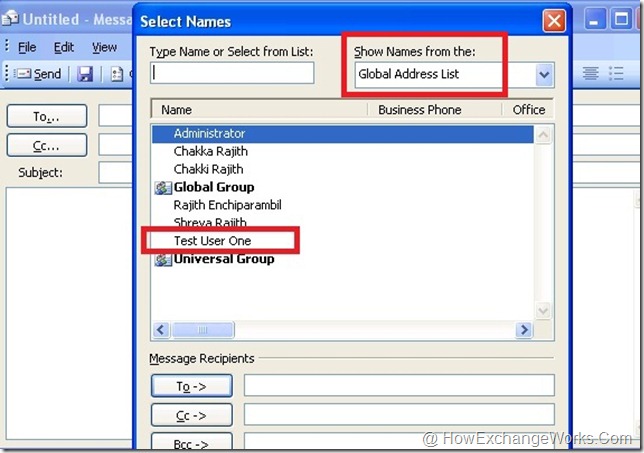Click the Universal Group distribution list icon
Viewport: 644px width, 453px height.
(x=163, y=260)
